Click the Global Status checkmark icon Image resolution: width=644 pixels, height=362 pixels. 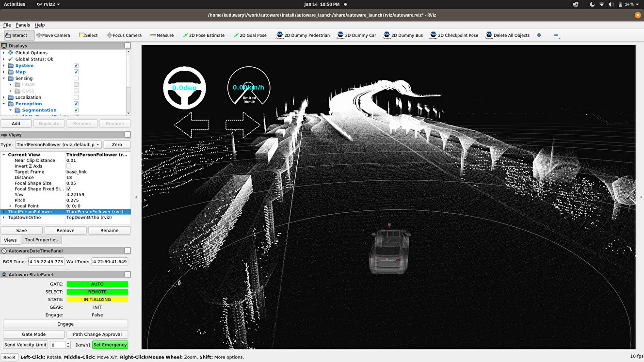point(11,59)
